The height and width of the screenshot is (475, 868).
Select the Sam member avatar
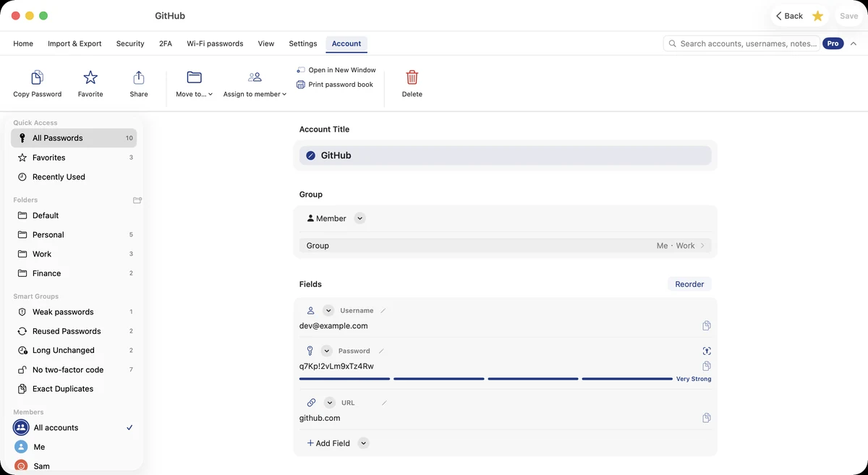[21, 466]
